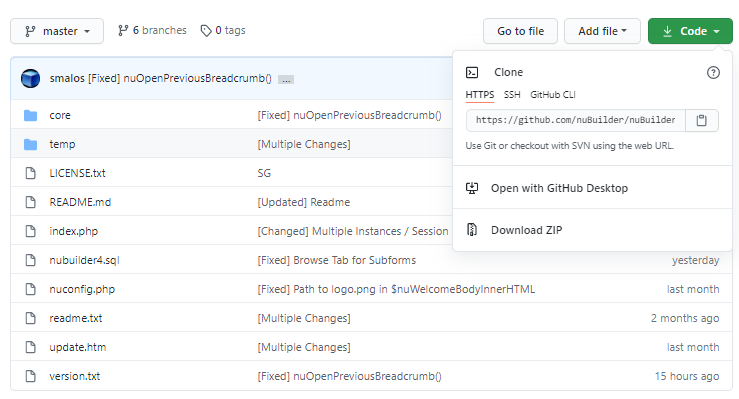Choose Open with GitHub Desktop

(x=559, y=188)
